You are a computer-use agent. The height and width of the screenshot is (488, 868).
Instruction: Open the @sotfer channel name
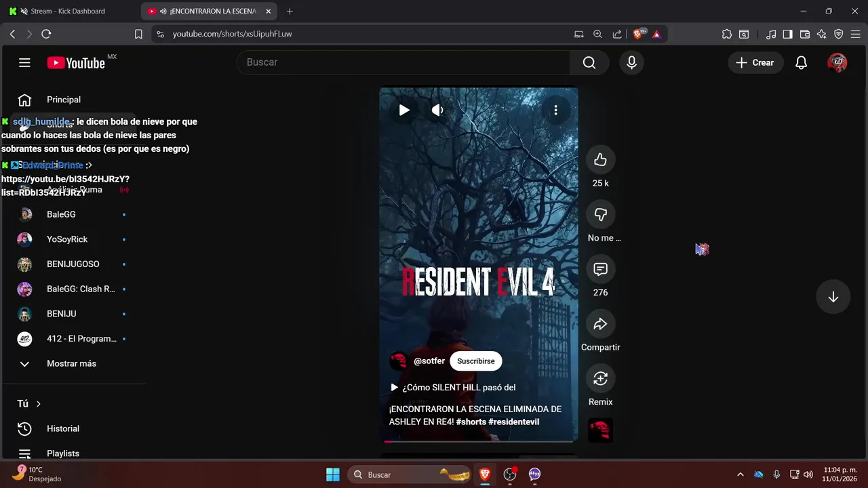tap(429, 361)
